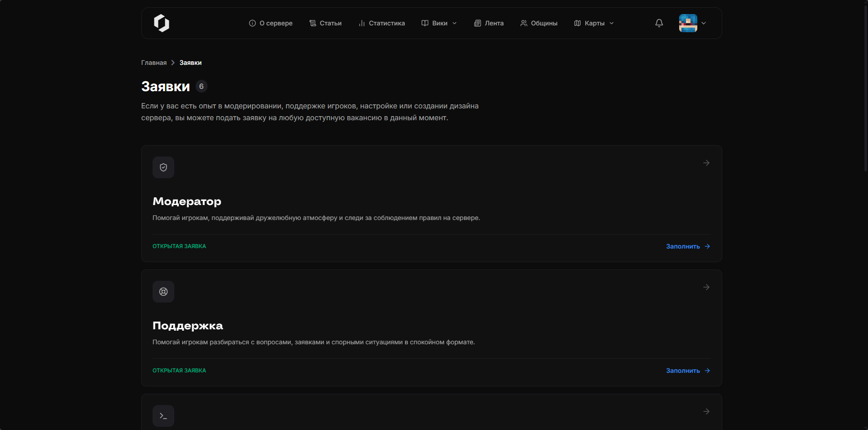Click Заполнить on the Модератор application
868x430 pixels.
pos(688,246)
